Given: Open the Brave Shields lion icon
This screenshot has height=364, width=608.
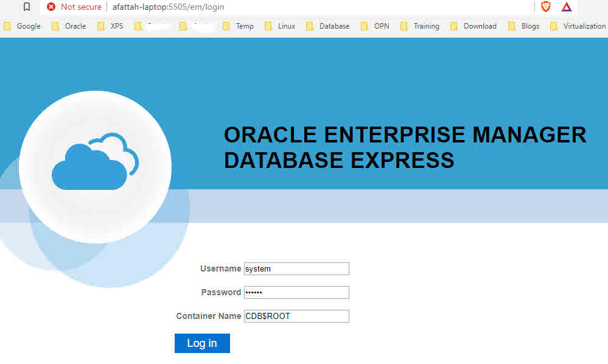Looking at the screenshot, I should click(546, 7).
